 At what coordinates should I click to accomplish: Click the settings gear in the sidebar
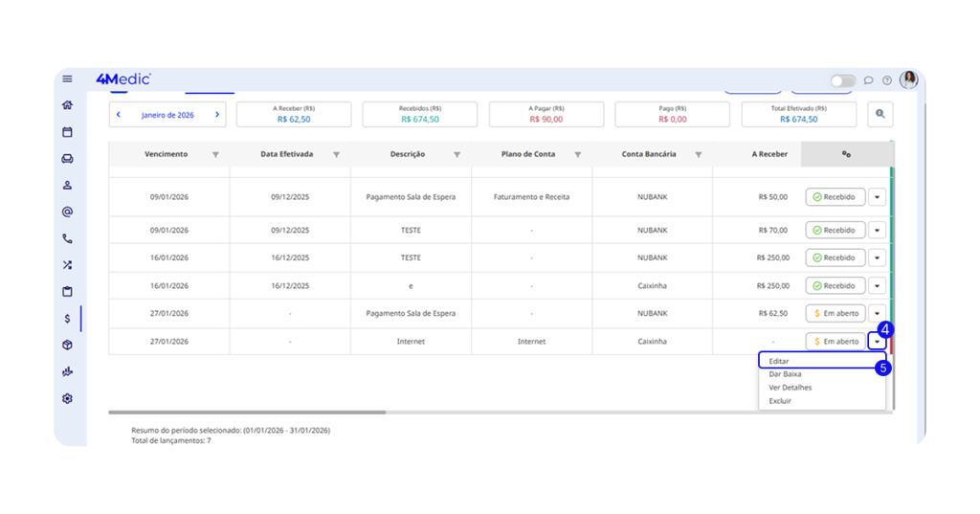[x=67, y=398]
